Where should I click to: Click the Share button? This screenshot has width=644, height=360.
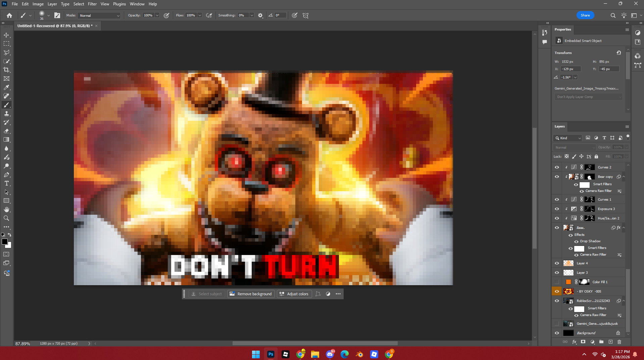[585, 15]
